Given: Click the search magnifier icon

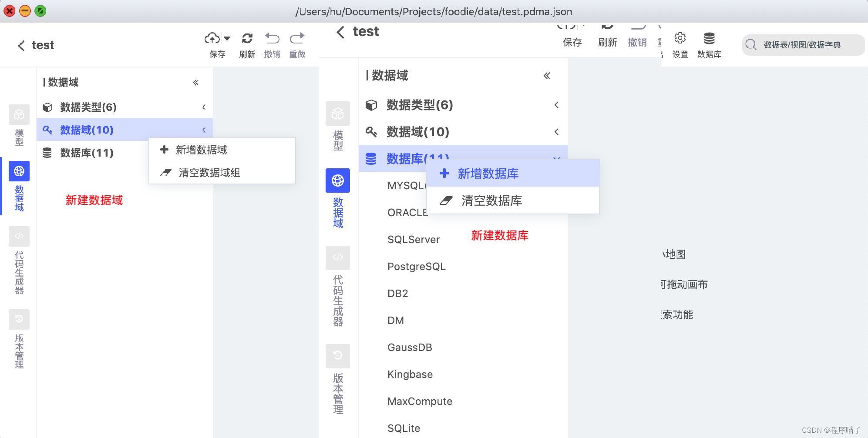Looking at the screenshot, I should pyautogui.click(x=751, y=44).
